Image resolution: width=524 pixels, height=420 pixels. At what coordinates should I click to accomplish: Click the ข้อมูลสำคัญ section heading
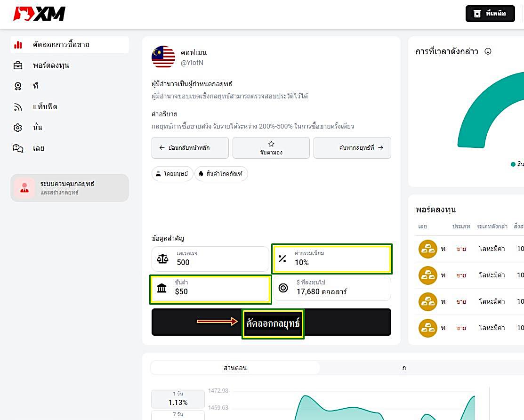pyautogui.click(x=168, y=238)
